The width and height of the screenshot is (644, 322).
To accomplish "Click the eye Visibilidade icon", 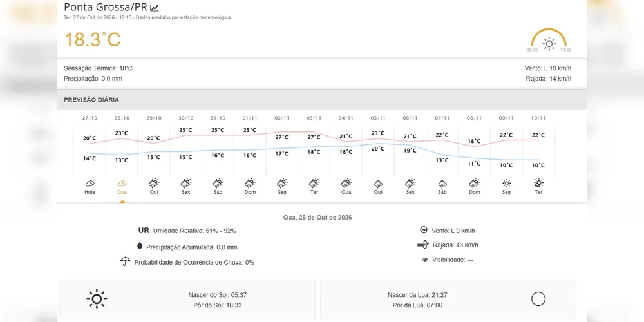I will pyautogui.click(x=425, y=260).
